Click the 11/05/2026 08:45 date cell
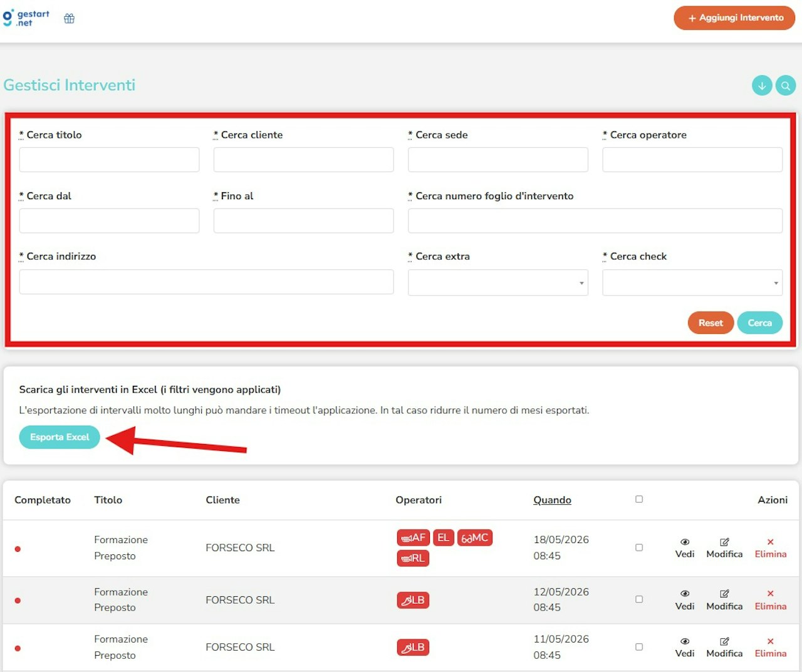Viewport: 802px width, 672px height. click(x=561, y=647)
